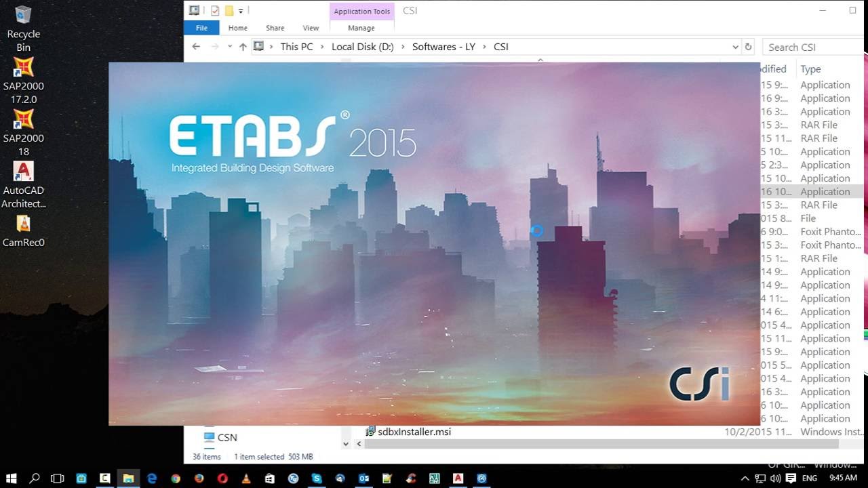Open recent locations dropdown arrow

pyautogui.click(x=230, y=47)
